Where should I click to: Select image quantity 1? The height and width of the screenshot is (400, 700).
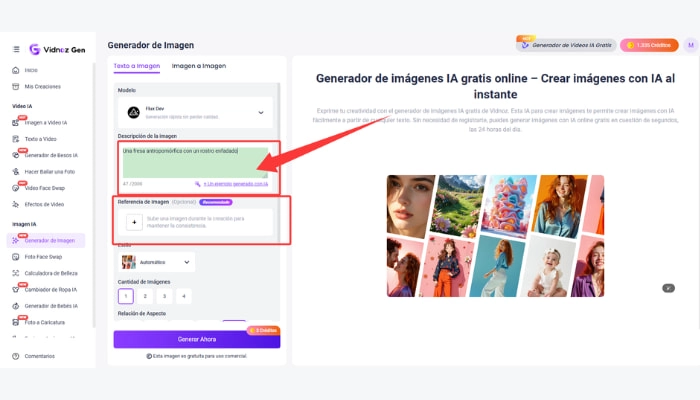126,296
